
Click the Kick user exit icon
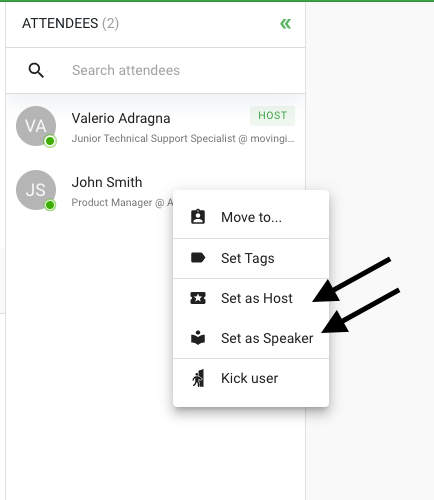click(x=198, y=378)
